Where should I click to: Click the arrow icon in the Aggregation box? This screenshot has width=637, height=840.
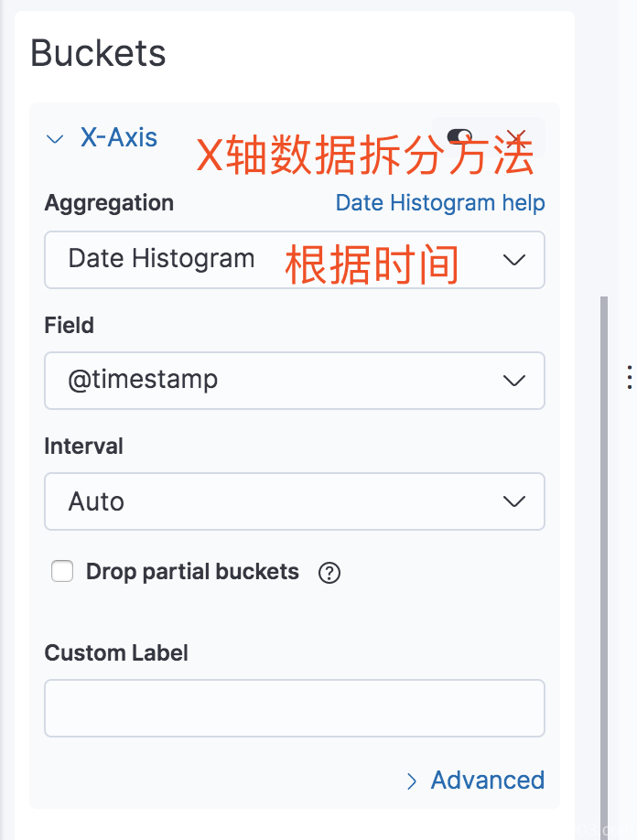click(x=513, y=261)
